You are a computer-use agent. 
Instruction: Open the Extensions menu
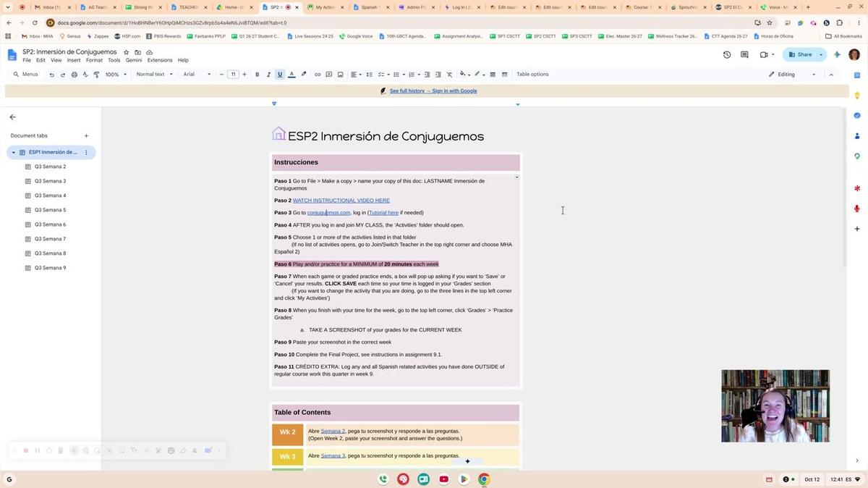tap(160, 60)
